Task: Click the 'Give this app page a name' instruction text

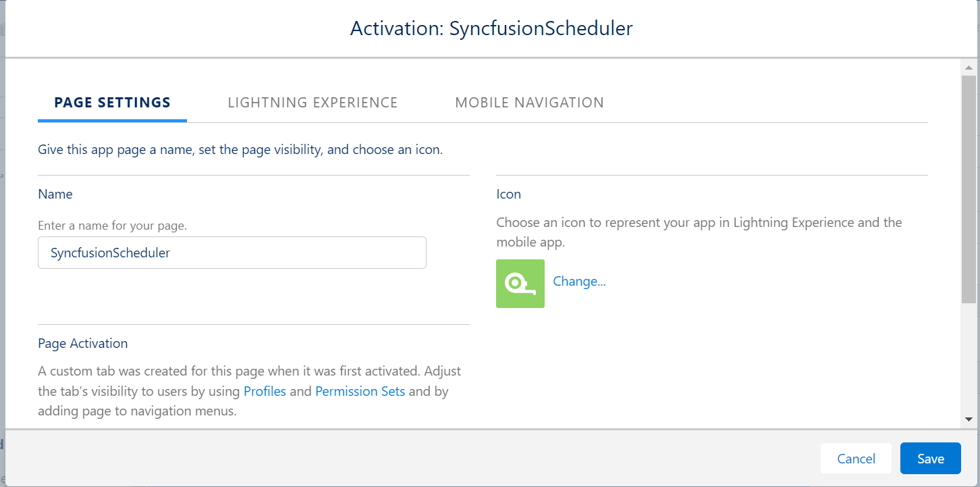Action: click(x=240, y=150)
